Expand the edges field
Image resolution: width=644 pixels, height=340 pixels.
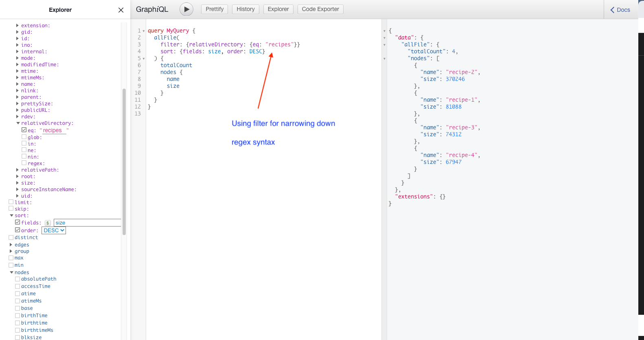tap(11, 244)
